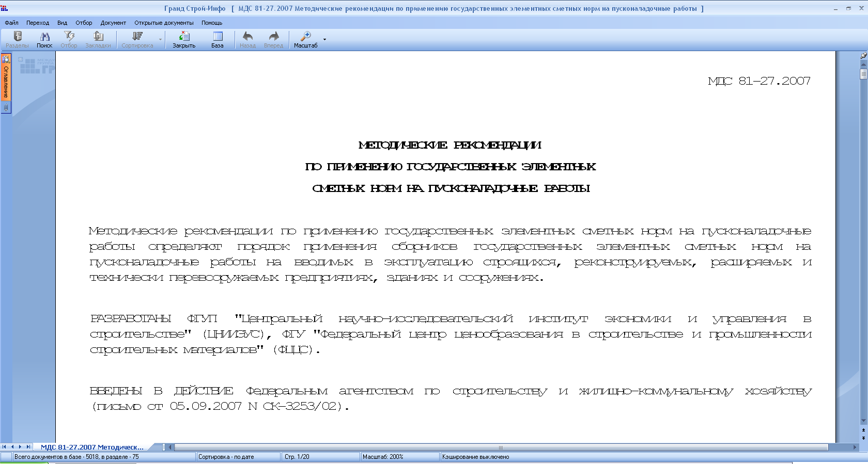Screen dimensions: 868x464
Task: Open the Отбор menu
Action: 84,23
